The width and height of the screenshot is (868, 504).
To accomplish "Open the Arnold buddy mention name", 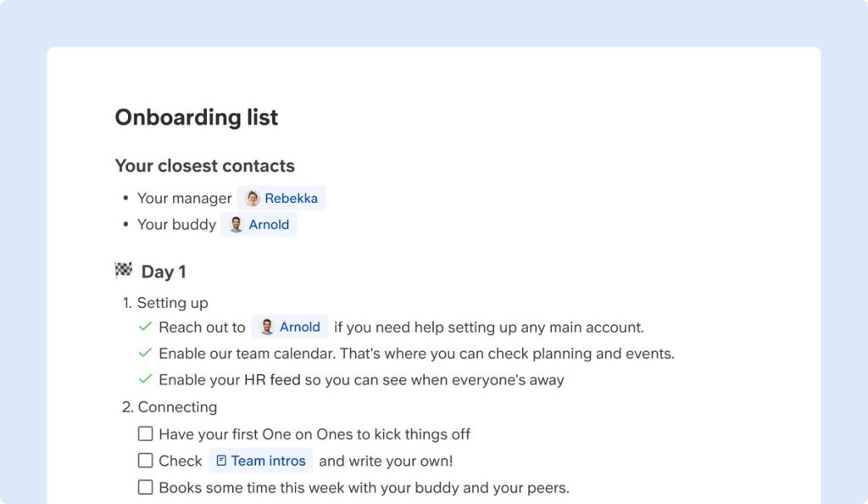I will pyautogui.click(x=269, y=225).
